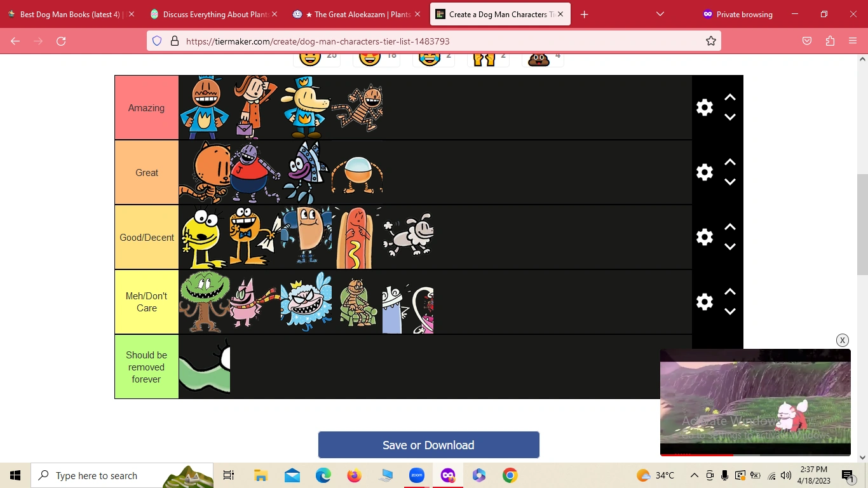Toggle the bookmark star for this page

(x=710, y=41)
